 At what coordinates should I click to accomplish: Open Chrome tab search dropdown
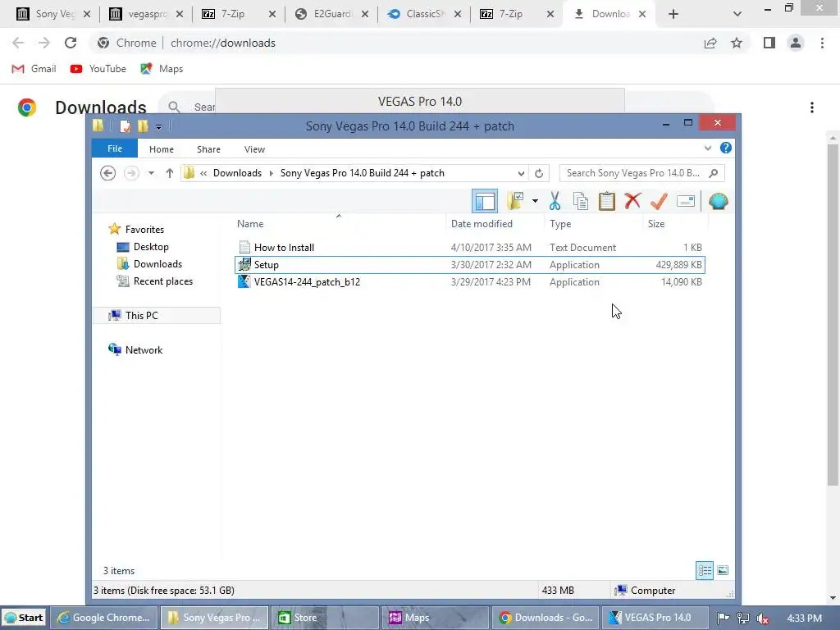pyautogui.click(x=737, y=14)
